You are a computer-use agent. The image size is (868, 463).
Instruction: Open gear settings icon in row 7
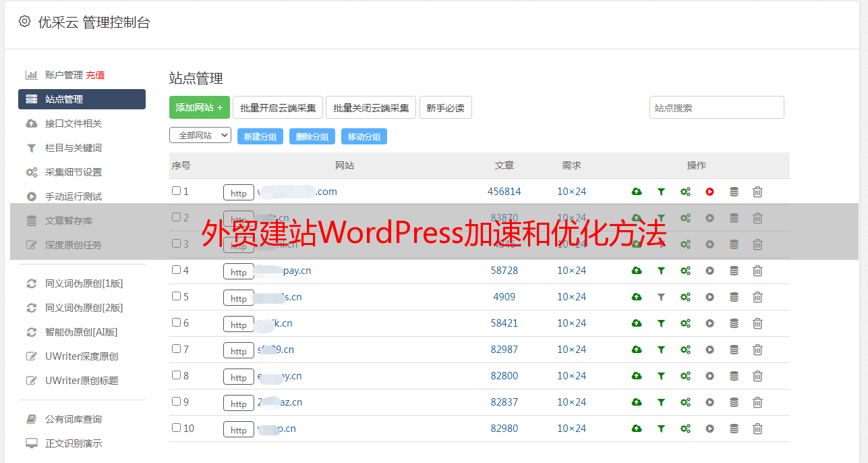coord(685,350)
